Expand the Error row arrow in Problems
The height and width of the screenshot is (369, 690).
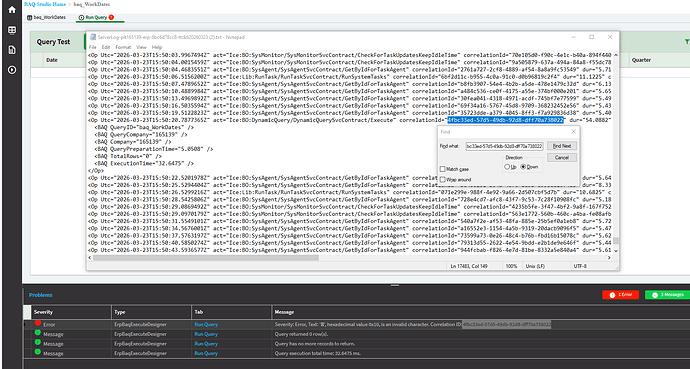click(x=25, y=325)
